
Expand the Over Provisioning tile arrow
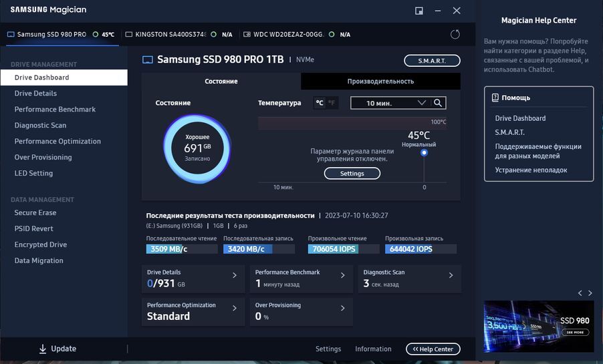coord(342,308)
